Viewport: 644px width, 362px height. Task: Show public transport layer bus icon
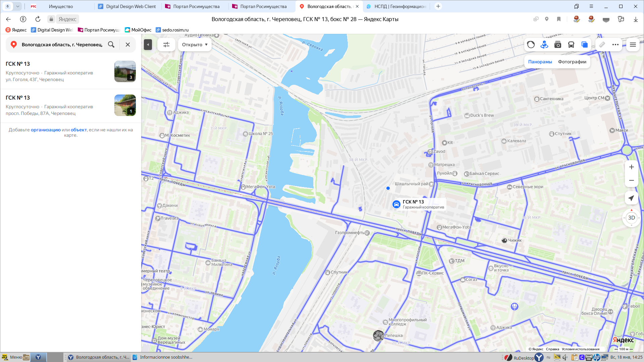coord(571,45)
